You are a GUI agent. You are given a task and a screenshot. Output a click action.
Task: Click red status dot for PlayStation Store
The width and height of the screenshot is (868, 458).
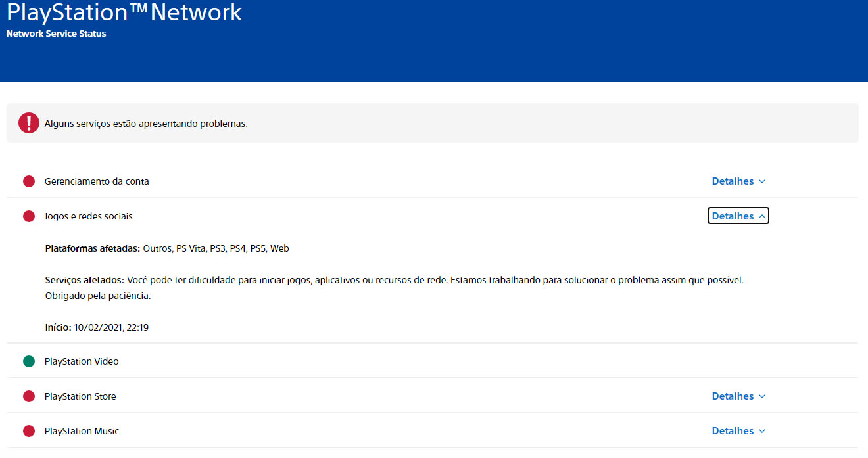pos(29,396)
